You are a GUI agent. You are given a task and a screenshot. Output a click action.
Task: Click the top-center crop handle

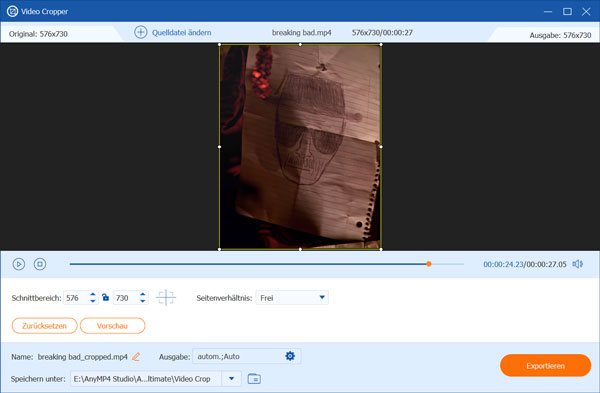pyautogui.click(x=300, y=44)
